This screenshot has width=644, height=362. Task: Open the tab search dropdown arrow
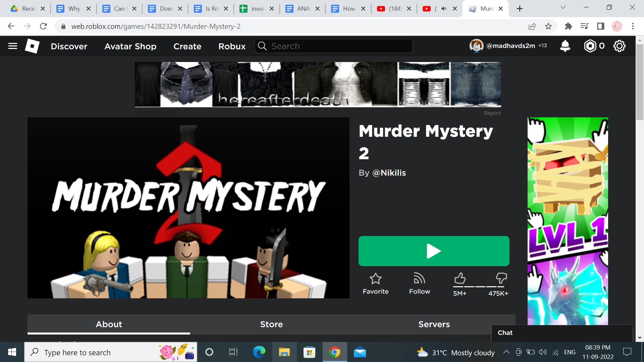pos(563,7)
